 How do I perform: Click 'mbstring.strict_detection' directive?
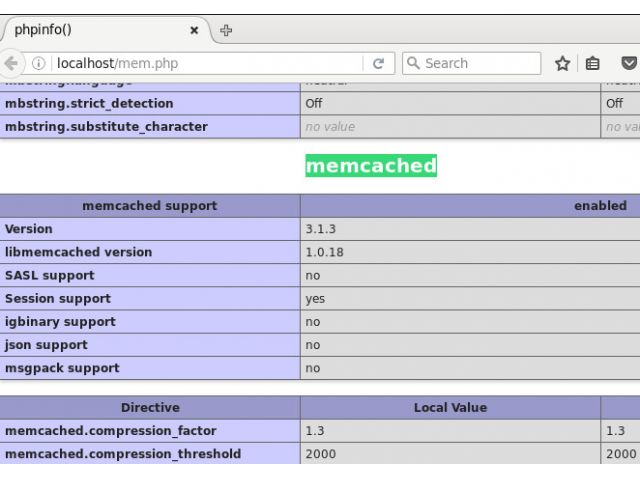click(x=89, y=104)
